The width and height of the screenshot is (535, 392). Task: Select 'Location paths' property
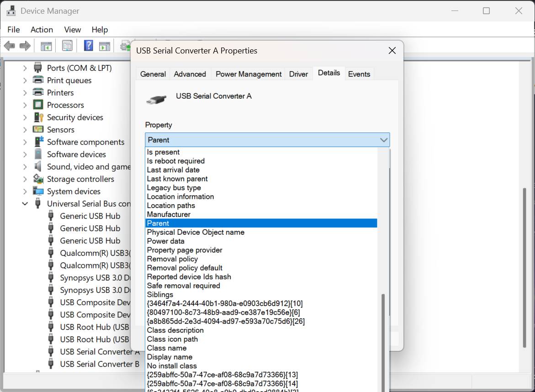[x=261, y=206]
